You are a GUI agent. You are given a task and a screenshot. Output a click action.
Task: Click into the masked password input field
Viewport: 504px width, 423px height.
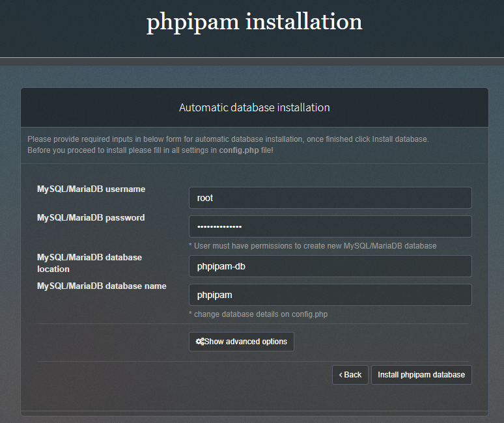[x=329, y=226]
